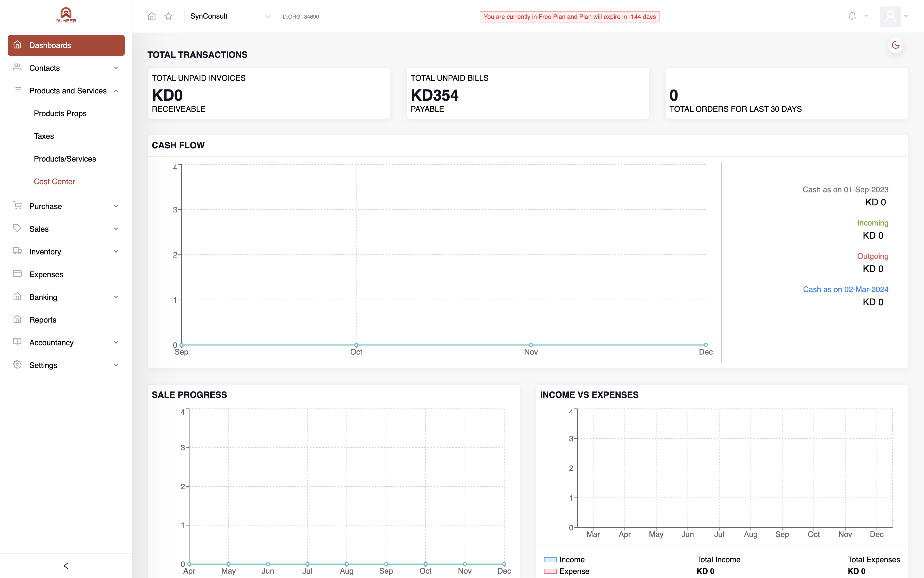Click the star favorite icon

pos(168,17)
